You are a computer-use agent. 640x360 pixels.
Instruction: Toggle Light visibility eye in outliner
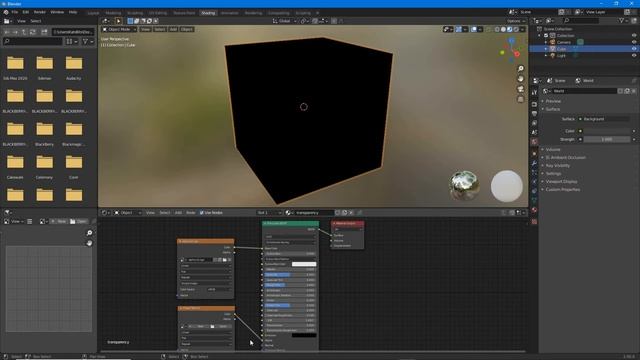tap(634, 56)
